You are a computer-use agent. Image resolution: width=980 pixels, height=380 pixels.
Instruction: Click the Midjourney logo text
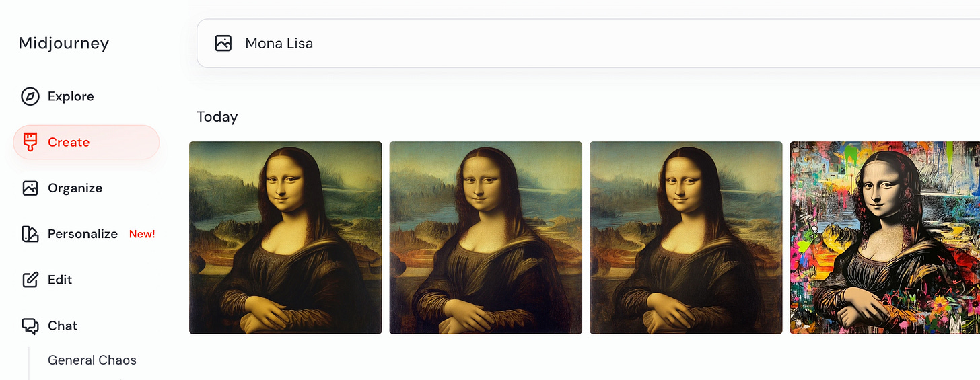click(x=64, y=43)
